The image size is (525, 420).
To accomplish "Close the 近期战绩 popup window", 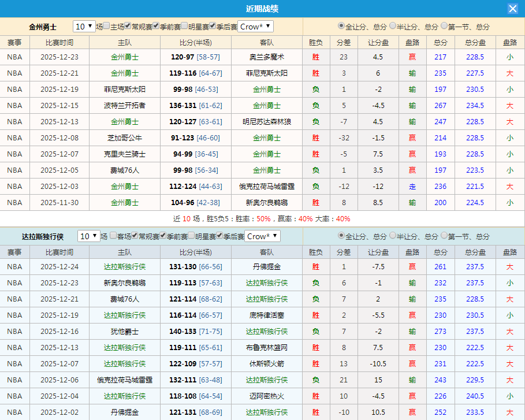I will (513, 8).
